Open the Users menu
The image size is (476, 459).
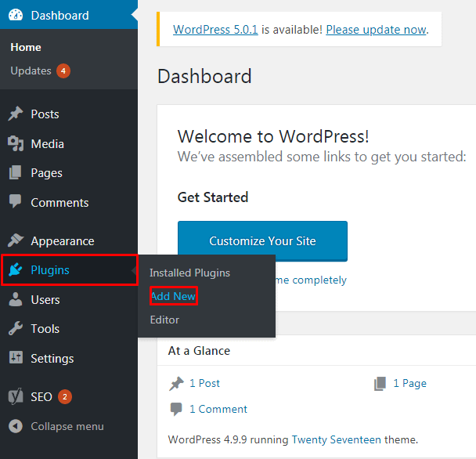point(69,300)
